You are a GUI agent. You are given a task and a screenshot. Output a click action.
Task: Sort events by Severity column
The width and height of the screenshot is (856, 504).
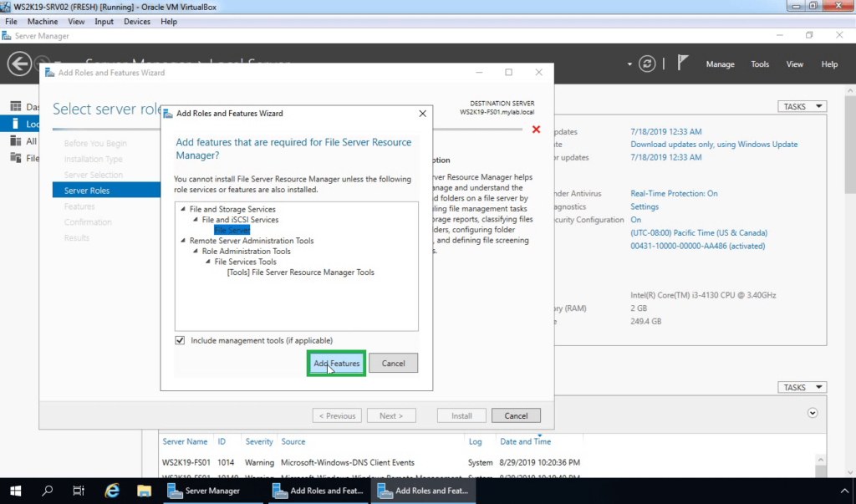(x=259, y=441)
